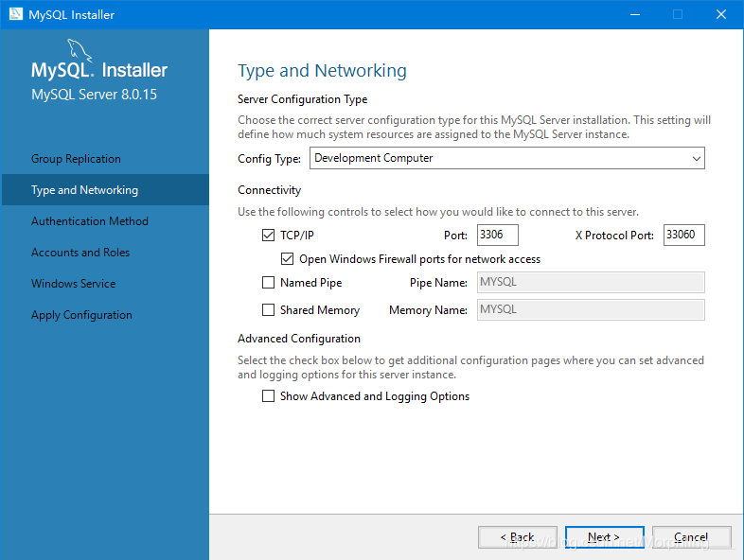Click the X Protocol Port field

pos(683,235)
